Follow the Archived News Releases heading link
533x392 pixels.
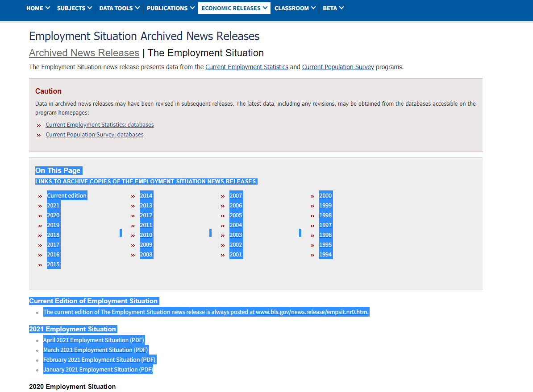point(84,53)
